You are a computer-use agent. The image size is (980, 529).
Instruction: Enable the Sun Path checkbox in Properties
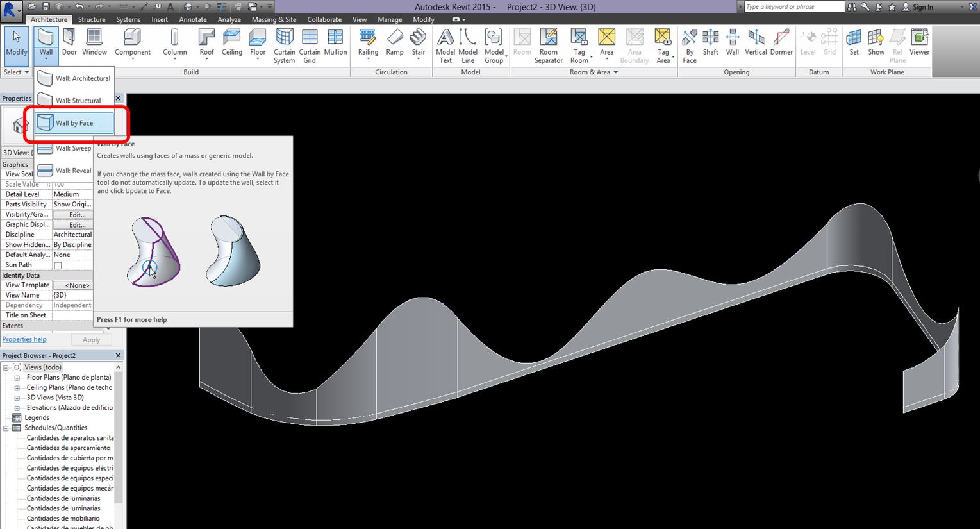coord(56,264)
